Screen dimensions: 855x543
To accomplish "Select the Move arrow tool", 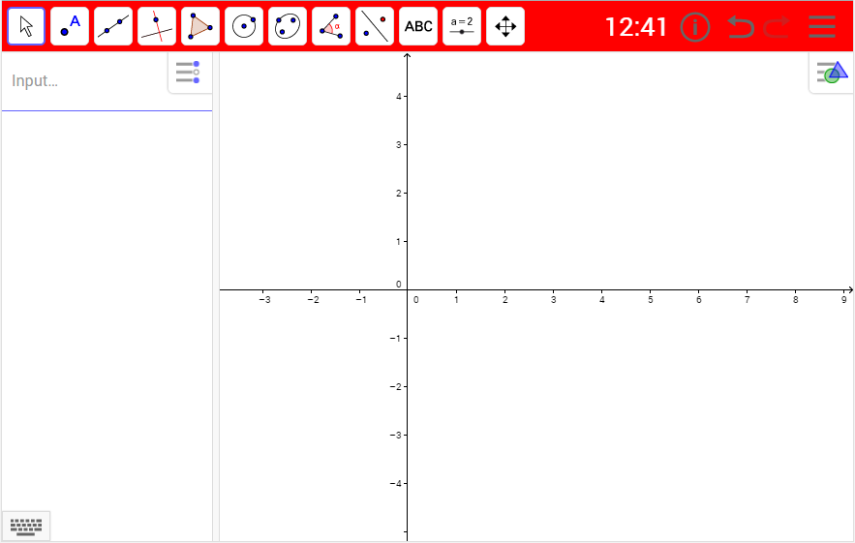I will point(26,26).
